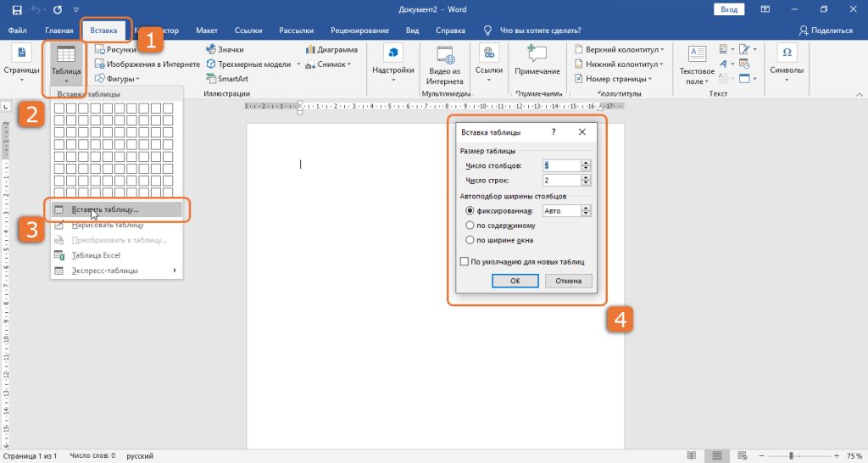Click the Поделиться share button

pos(826,31)
